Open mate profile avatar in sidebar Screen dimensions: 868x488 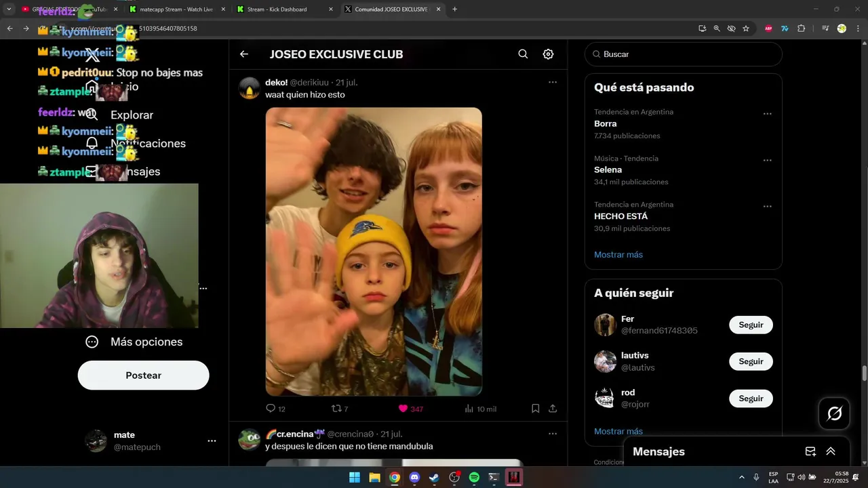(x=96, y=441)
